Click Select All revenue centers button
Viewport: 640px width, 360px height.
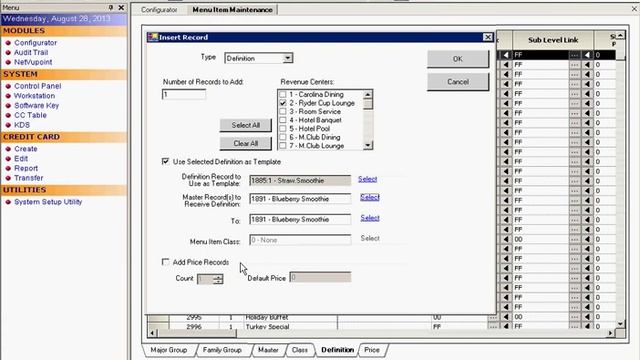coord(245,125)
